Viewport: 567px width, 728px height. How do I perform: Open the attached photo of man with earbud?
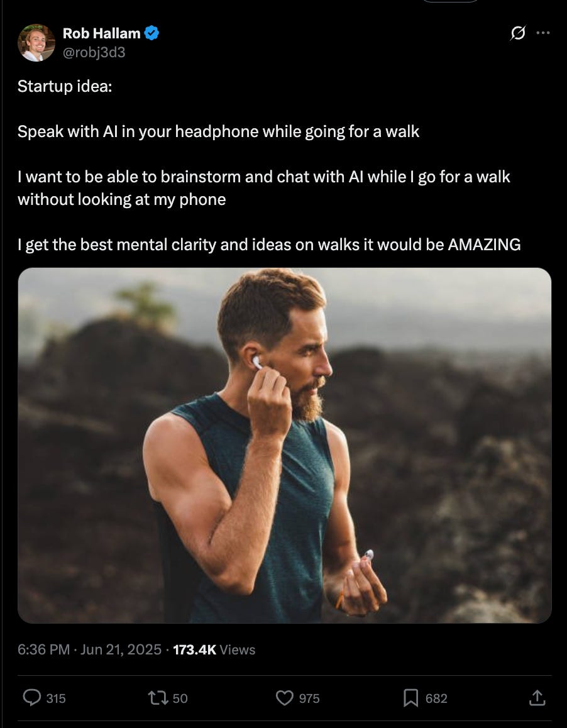click(x=284, y=445)
